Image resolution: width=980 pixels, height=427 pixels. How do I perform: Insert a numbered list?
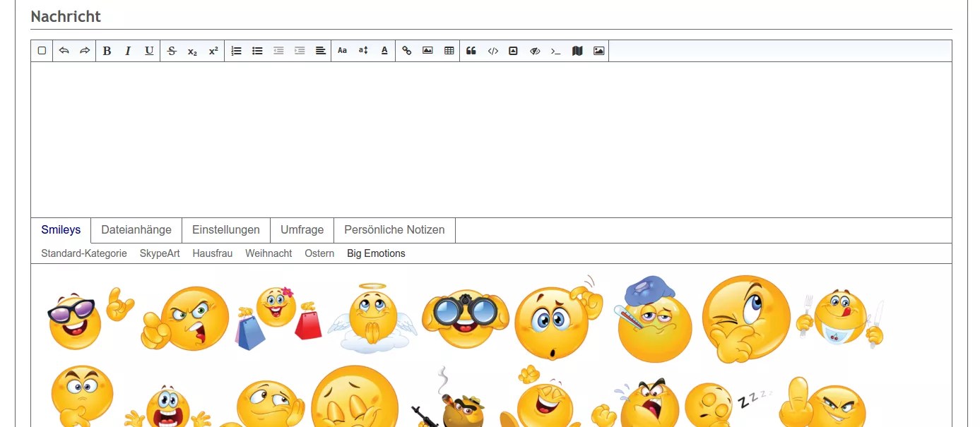click(236, 51)
